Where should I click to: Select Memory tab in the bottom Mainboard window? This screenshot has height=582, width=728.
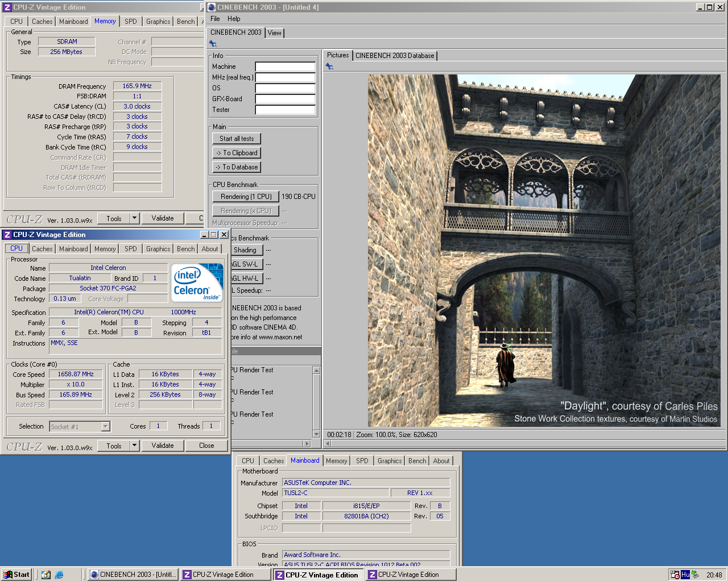[x=337, y=461]
